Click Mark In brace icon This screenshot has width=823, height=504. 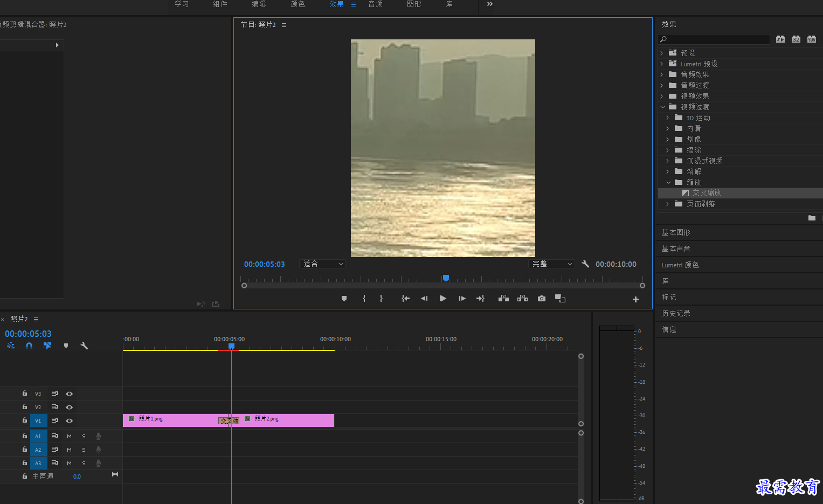(x=364, y=298)
